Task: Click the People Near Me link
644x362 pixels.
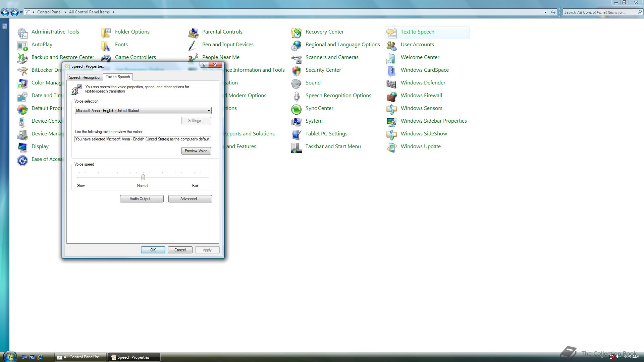Action: point(221,57)
